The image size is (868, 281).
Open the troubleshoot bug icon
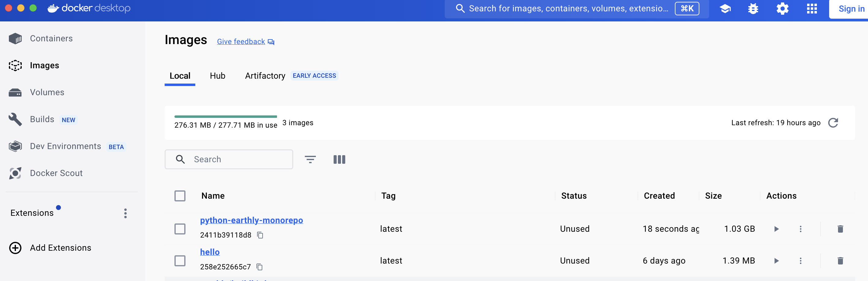pos(753,9)
